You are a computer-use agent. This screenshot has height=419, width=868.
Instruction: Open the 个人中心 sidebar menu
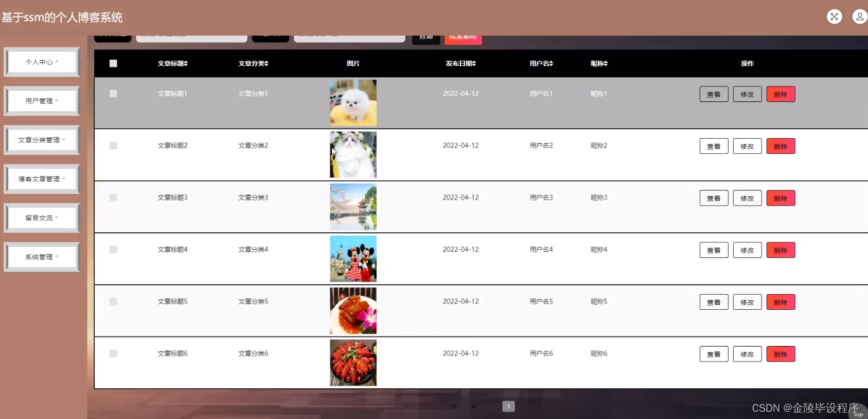click(41, 62)
